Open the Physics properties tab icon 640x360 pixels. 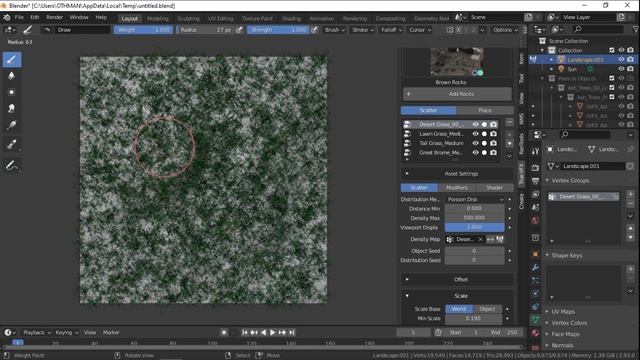(535, 293)
